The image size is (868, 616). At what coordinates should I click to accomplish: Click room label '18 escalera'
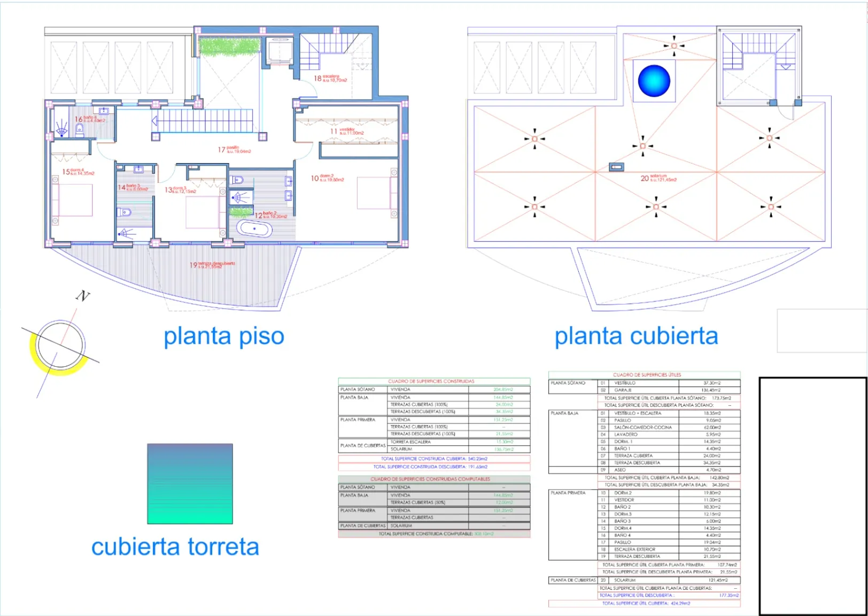click(x=330, y=78)
